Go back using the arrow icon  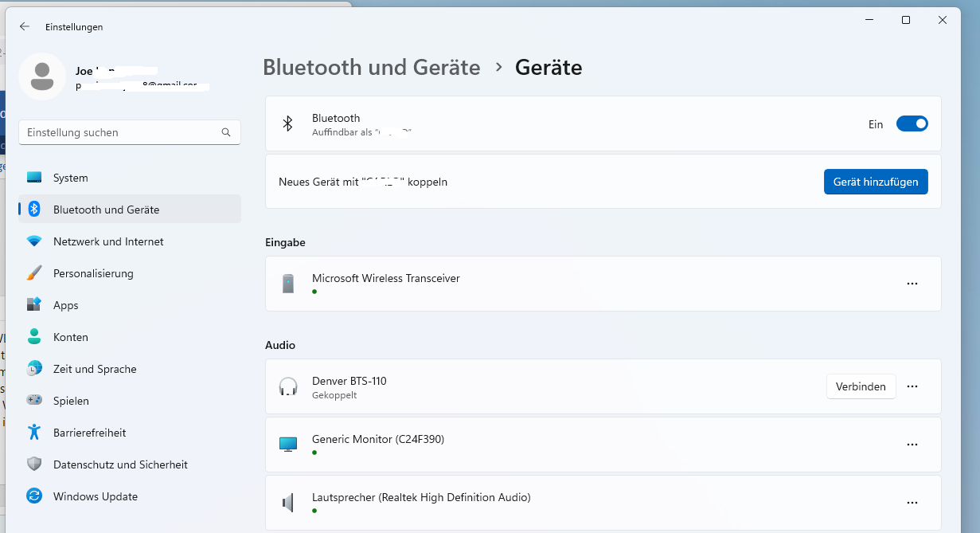pyautogui.click(x=25, y=26)
